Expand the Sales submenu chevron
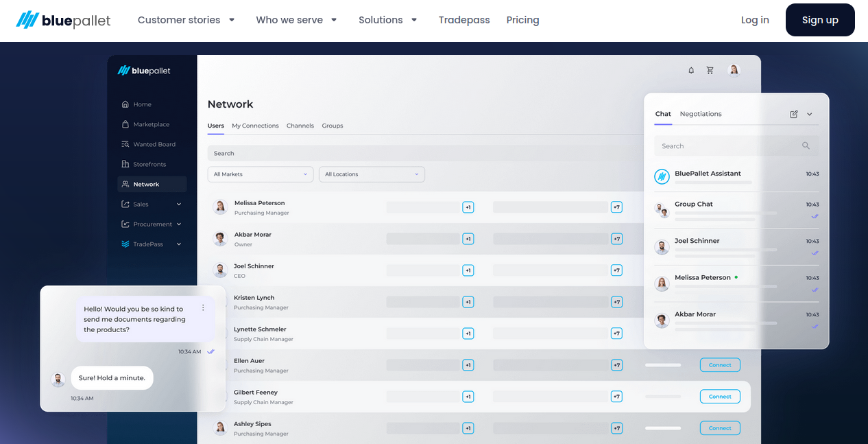The height and width of the screenshot is (444, 868). [179, 204]
